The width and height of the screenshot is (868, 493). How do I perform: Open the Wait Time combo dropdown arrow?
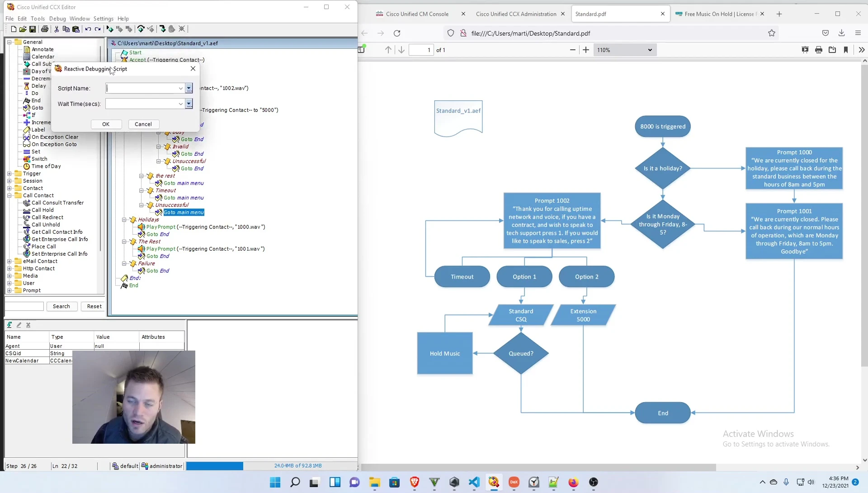pyautogui.click(x=181, y=104)
